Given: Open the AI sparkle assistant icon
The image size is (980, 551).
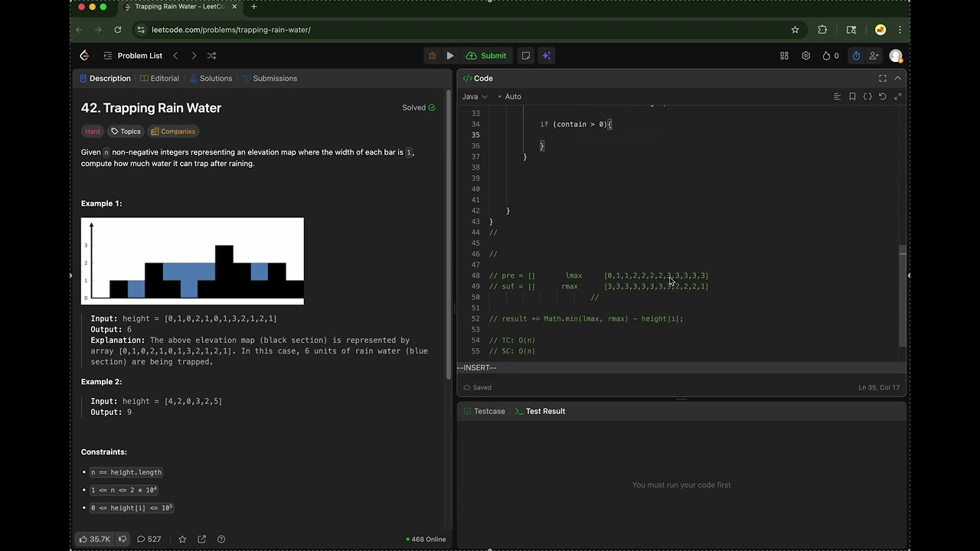Looking at the screenshot, I should (546, 56).
